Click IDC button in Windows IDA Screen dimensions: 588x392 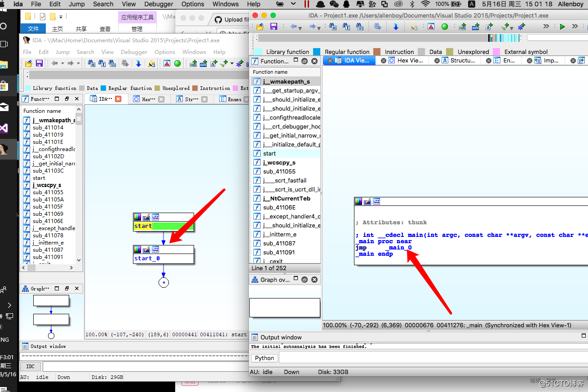30,366
